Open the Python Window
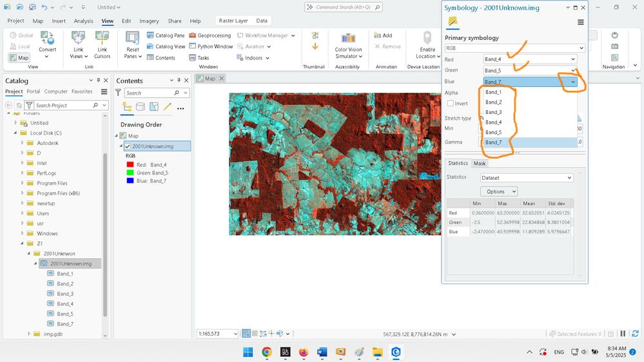Viewport: 644px width, 362px height. [x=211, y=46]
